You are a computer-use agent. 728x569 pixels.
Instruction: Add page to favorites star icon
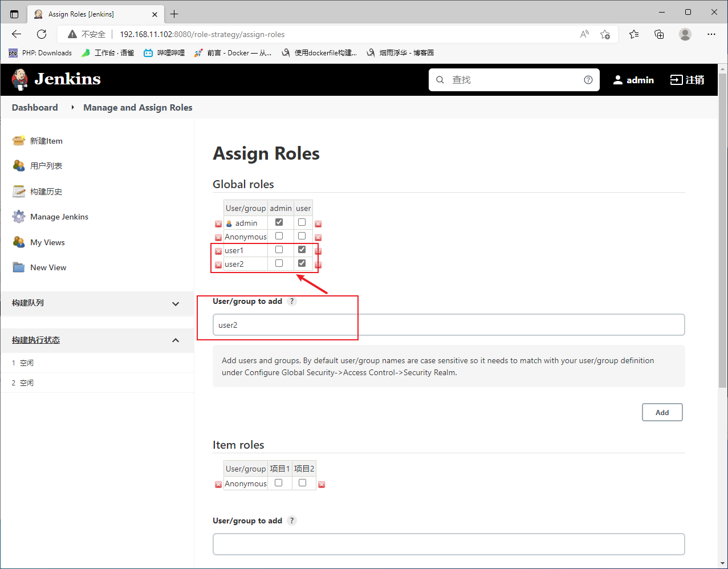tap(605, 34)
